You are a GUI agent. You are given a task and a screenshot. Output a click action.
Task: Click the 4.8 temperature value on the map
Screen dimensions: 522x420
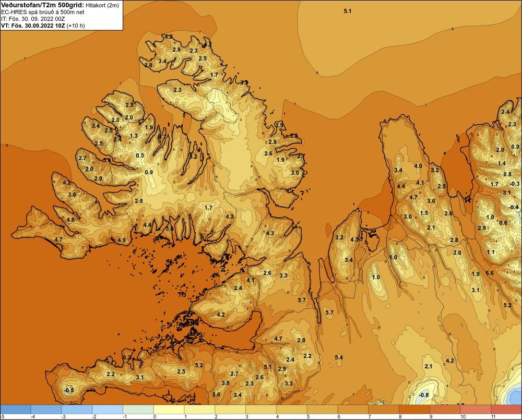click(70, 220)
